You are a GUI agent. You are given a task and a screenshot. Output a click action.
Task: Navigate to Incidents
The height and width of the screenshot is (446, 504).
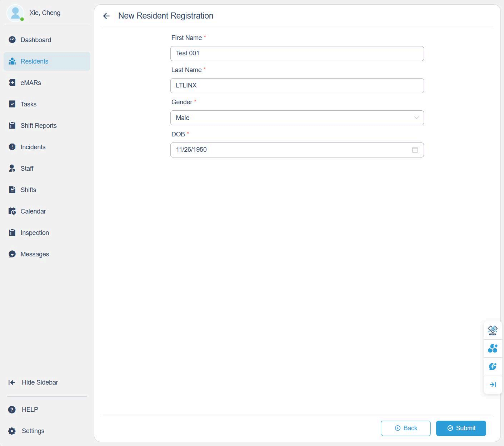point(33,147)
